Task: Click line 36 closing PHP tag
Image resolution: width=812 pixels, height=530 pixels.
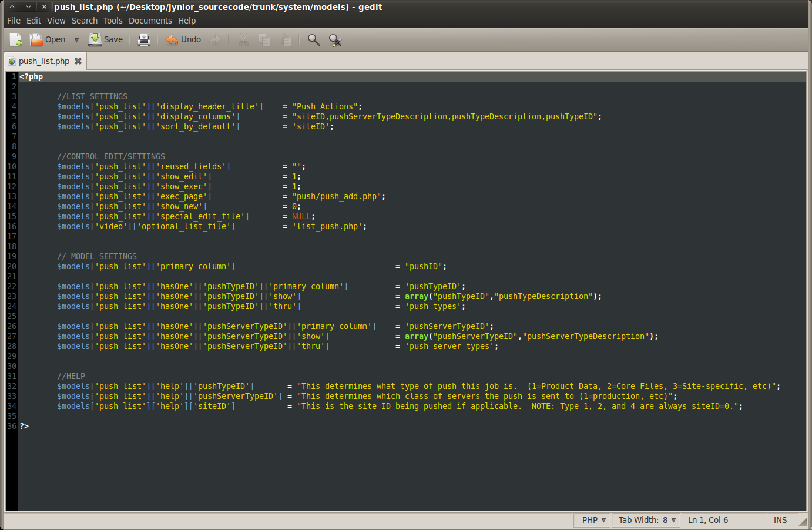Action: [24, 426]
